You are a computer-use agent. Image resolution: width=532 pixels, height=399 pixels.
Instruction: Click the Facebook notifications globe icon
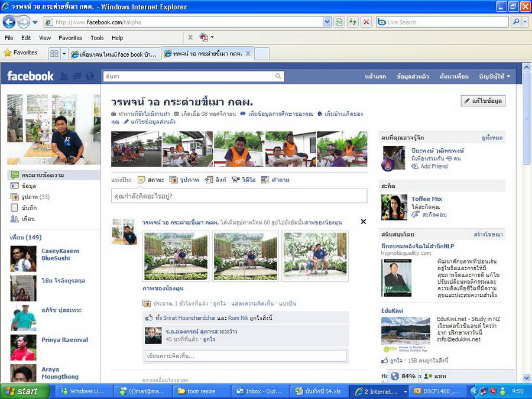pyautogui.click(x=90, y=76)
